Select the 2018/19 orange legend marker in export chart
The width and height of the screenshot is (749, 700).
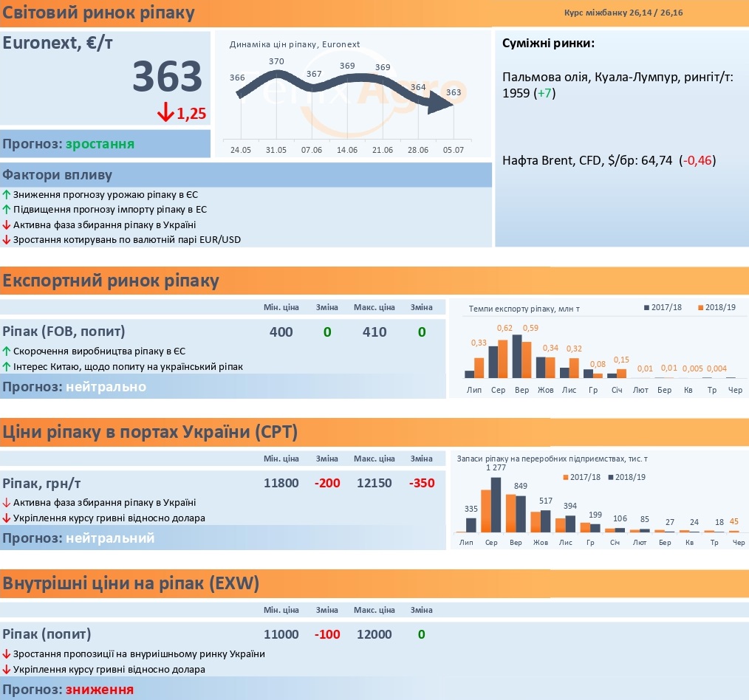[700, 307]
